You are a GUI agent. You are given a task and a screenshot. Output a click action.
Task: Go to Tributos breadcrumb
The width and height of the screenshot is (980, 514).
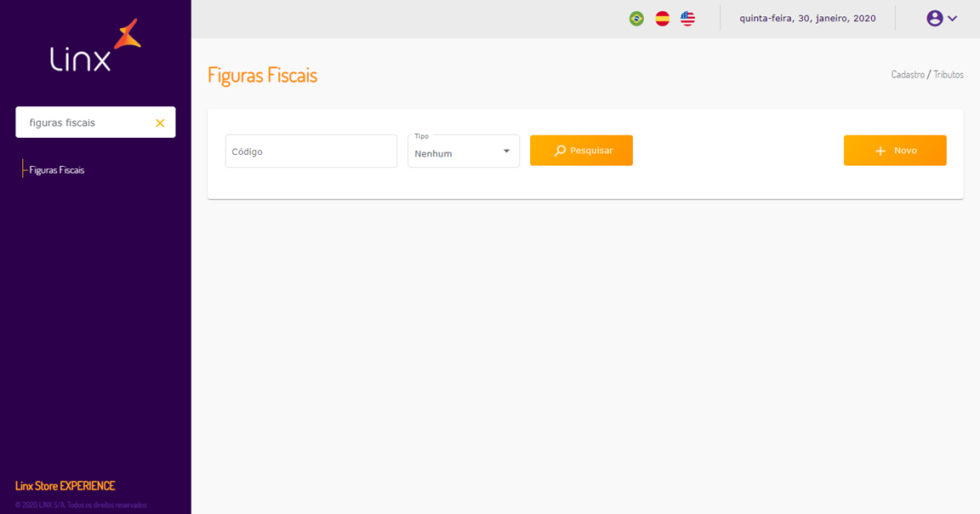click(x=949, y=75)
